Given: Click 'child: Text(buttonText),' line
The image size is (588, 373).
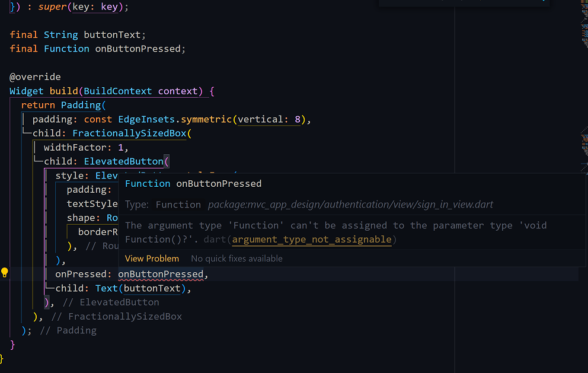Looking at the screenshot, I should point(123,288).
